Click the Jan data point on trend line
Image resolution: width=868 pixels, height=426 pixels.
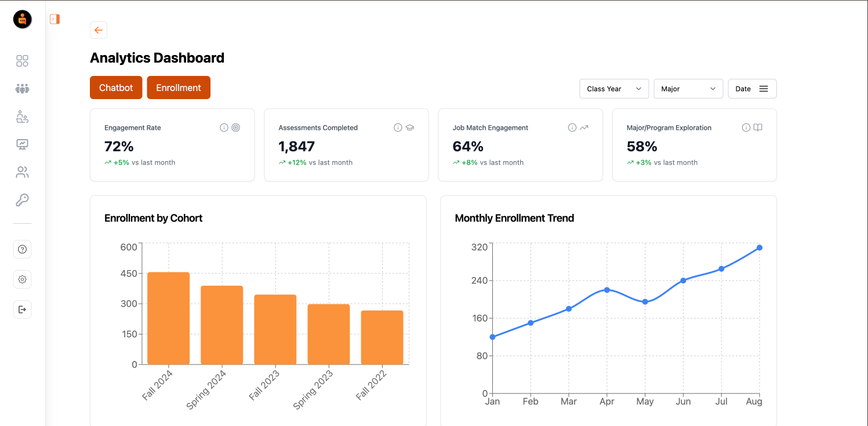tap(492, 337)
